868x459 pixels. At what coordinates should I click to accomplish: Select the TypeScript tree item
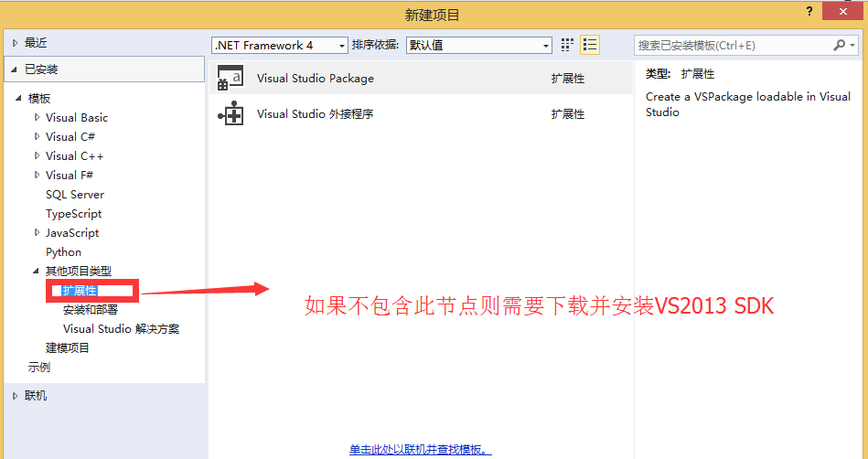point(73,213)
